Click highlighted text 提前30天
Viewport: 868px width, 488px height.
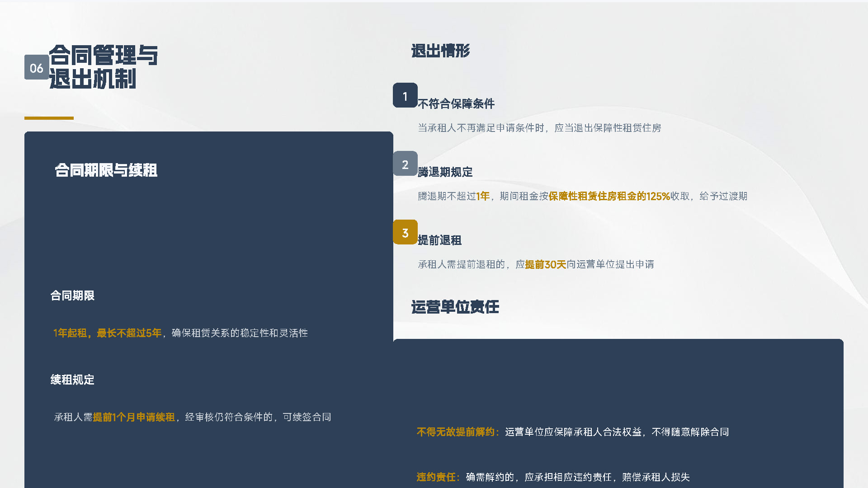pyautogui.click(x=545, y=264)
